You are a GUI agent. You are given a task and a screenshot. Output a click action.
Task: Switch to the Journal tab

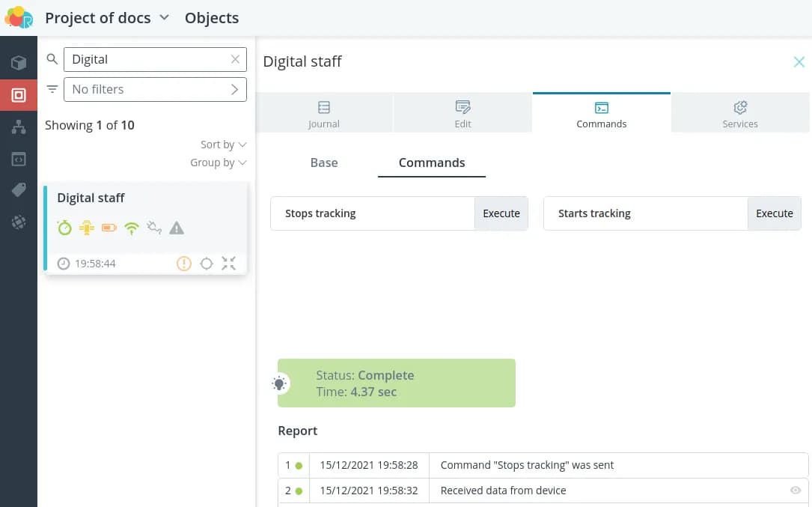(x=324, y=115)
